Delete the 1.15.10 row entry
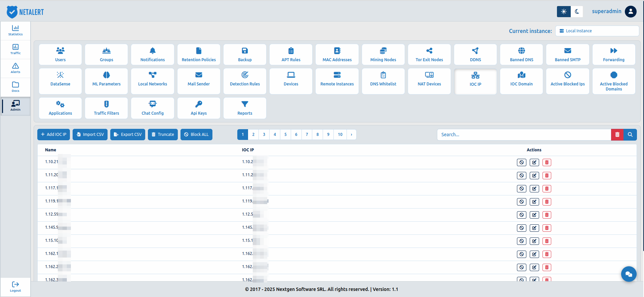This screenshot has width=644, height=297. 547,241
